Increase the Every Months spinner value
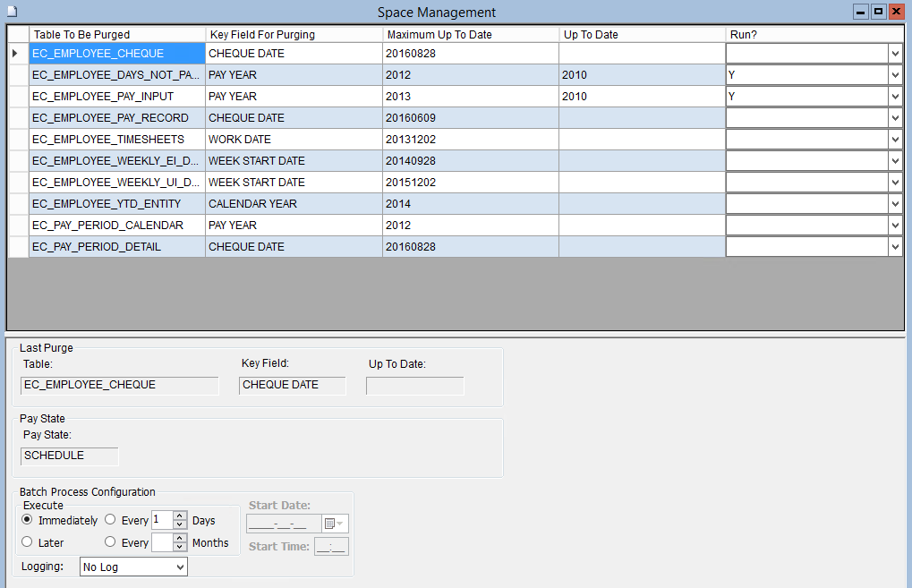Screen dimensions: 912x588 [x=180, y=538]
